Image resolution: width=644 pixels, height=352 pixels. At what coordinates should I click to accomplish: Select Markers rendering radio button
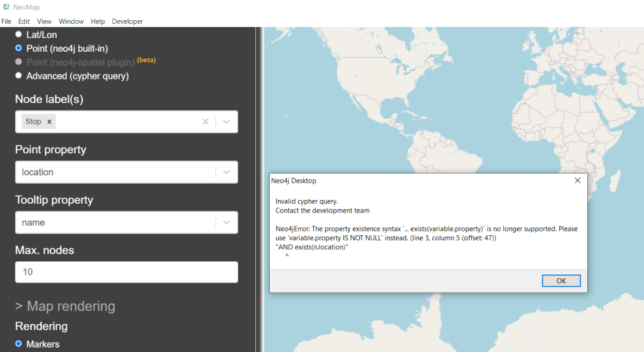tap(19, 344)
